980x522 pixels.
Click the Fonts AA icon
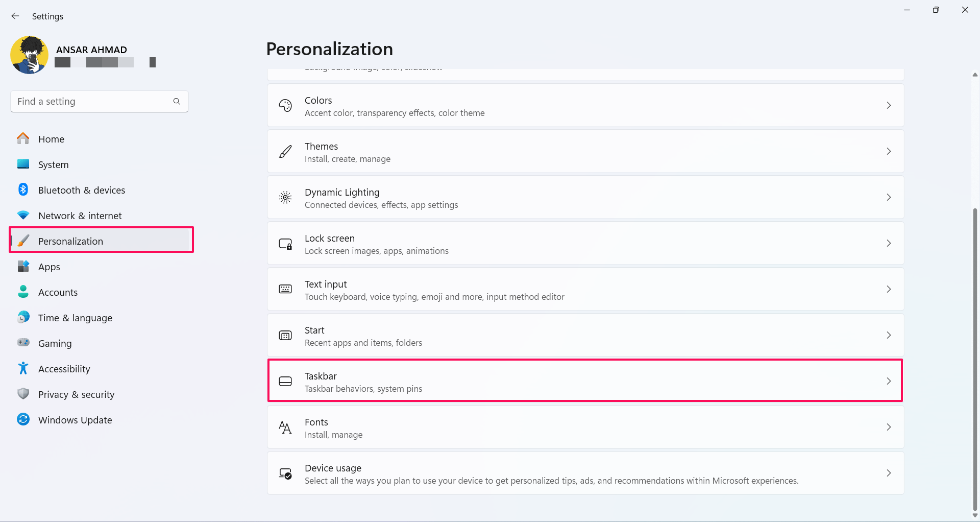coord(285,427)
